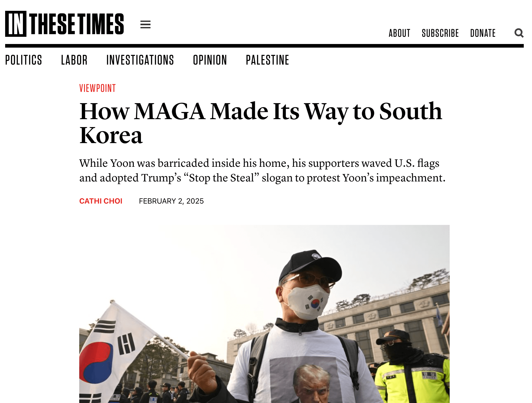Select the Politics section

pyautogui.click(x=23, y=60)
